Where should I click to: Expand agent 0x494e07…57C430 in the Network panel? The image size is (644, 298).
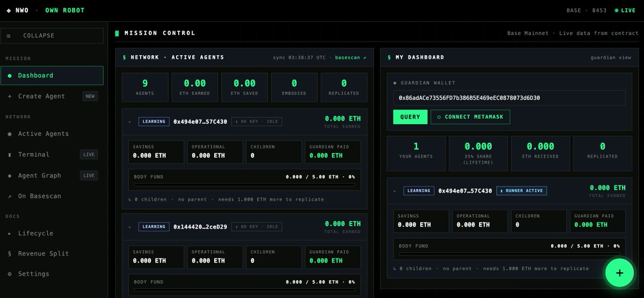(x=129, y=122)
